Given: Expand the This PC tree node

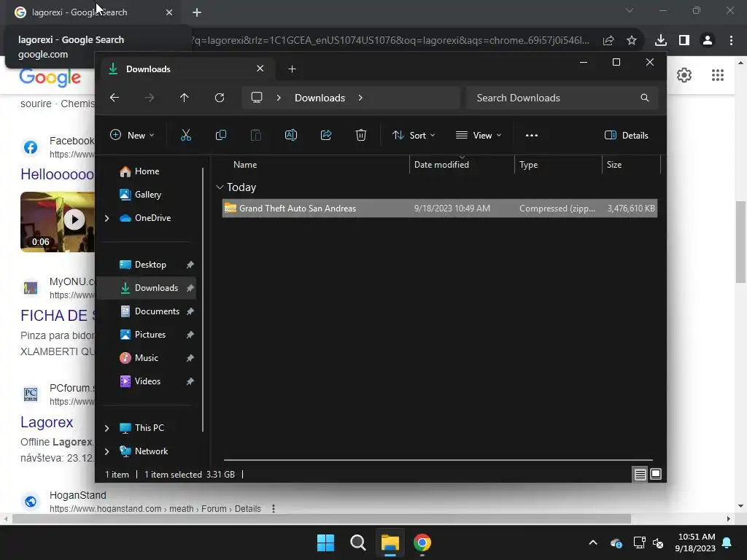Looking at the screenshot, I should 107,428.
